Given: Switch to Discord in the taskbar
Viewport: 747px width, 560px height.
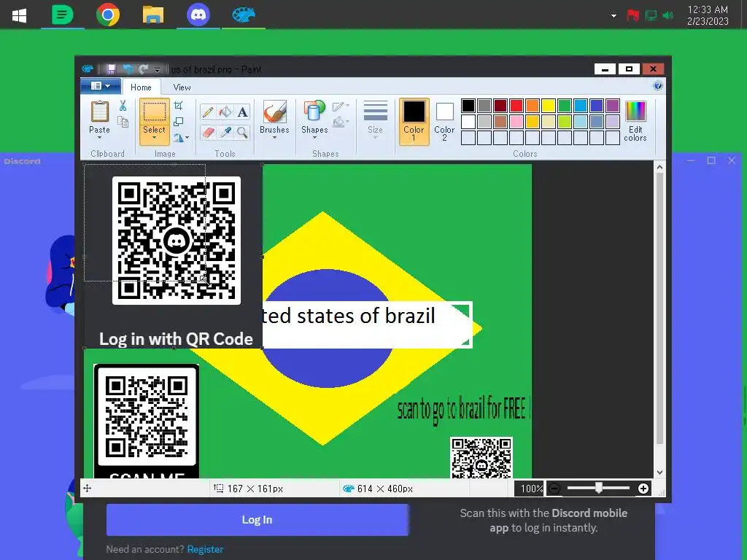Looking at the screenshot, I should (x=198, y=15).
